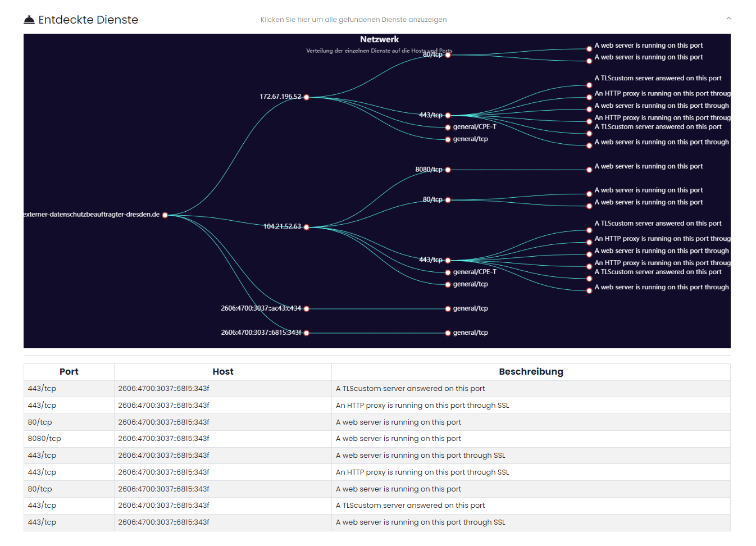Click the Host column header
This screenshot has height=546, width=756.
click(x=222, y=372)
